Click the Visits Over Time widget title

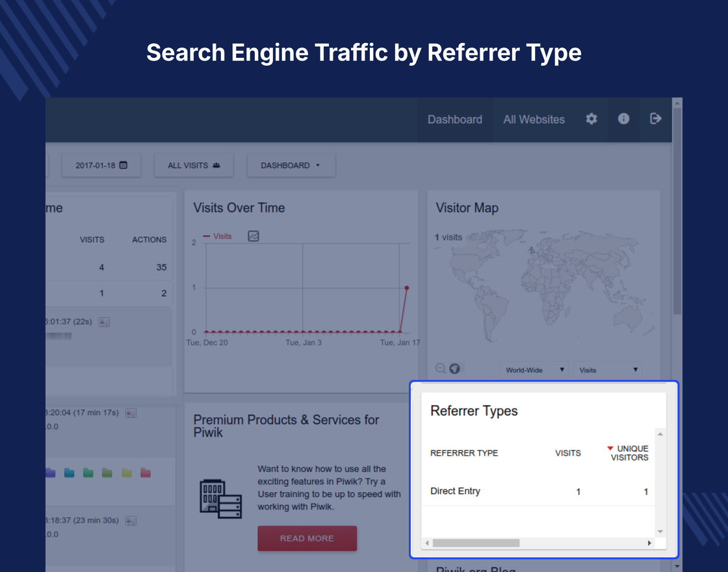(x=239, y=208)
